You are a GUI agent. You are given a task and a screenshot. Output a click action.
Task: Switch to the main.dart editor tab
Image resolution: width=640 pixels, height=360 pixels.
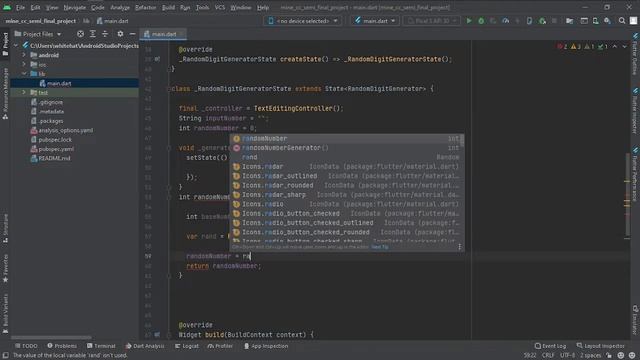coord(164,34)
